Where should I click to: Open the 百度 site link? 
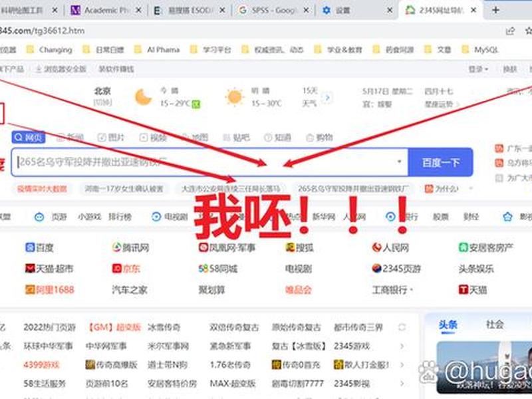tap(40, 247)
